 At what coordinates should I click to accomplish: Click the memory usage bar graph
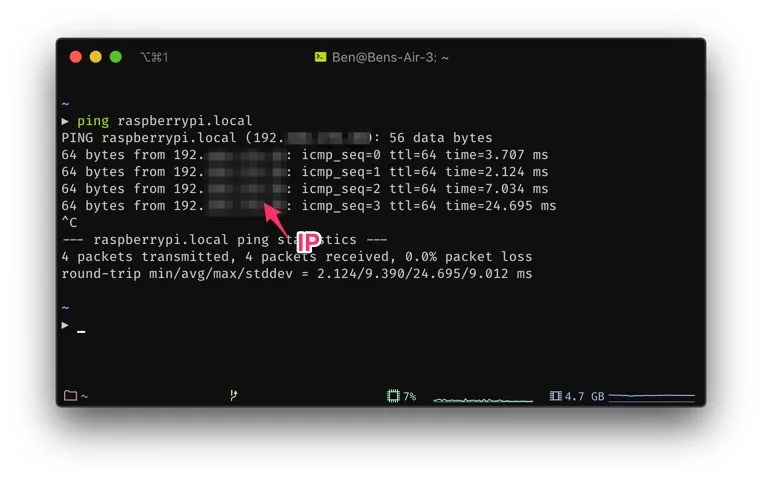pyautogui.click(x=651, y=397)
